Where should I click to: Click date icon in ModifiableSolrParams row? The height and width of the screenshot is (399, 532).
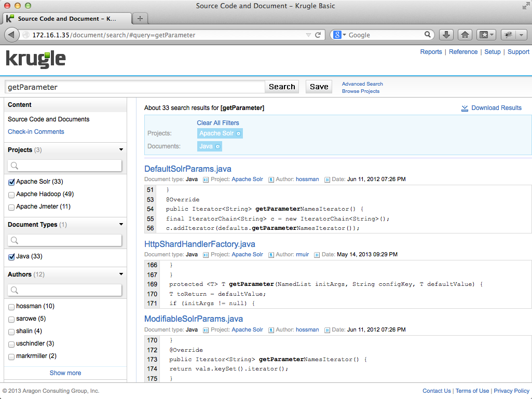[327, 330]
